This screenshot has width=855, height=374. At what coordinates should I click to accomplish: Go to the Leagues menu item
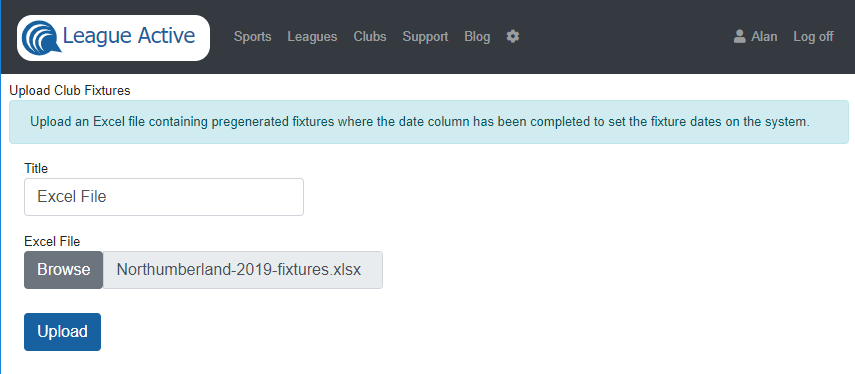(312, 37)
